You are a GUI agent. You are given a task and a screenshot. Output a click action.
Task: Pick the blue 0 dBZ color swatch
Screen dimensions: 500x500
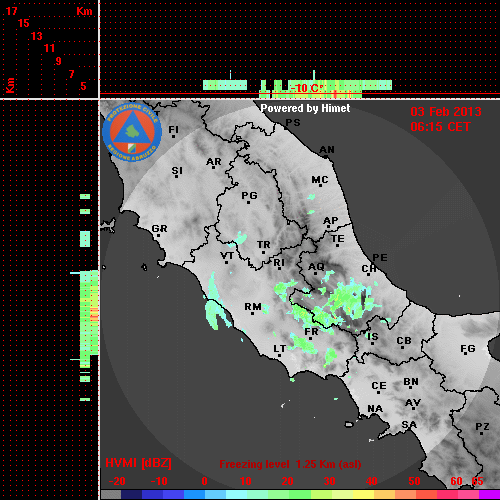(x=194, y=495)
